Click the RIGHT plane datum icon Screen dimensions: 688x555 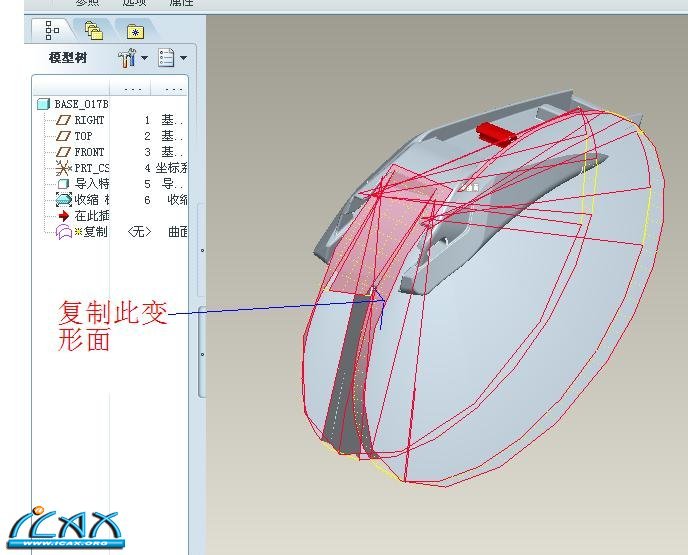[x=64, y=120]
